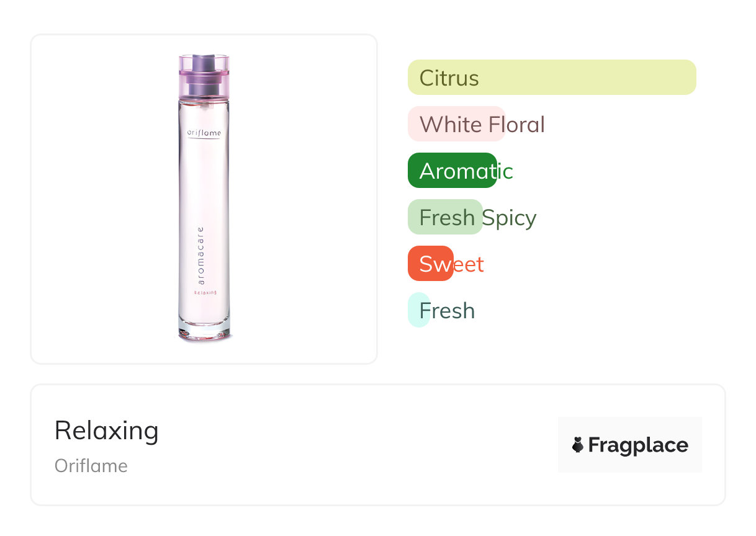Click the small pink relaxing text on bottle
This screenshot has height=536, width=756.
[205, 292]
